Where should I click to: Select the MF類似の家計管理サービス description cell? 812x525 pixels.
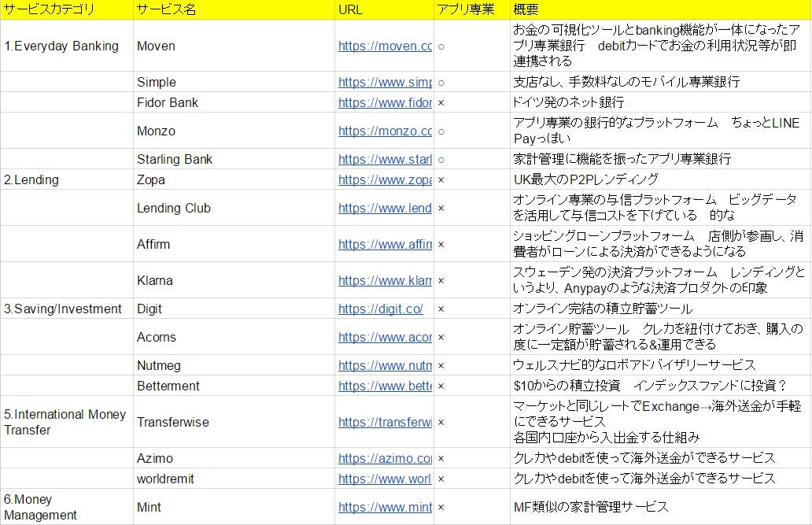(x=661, y=507)
